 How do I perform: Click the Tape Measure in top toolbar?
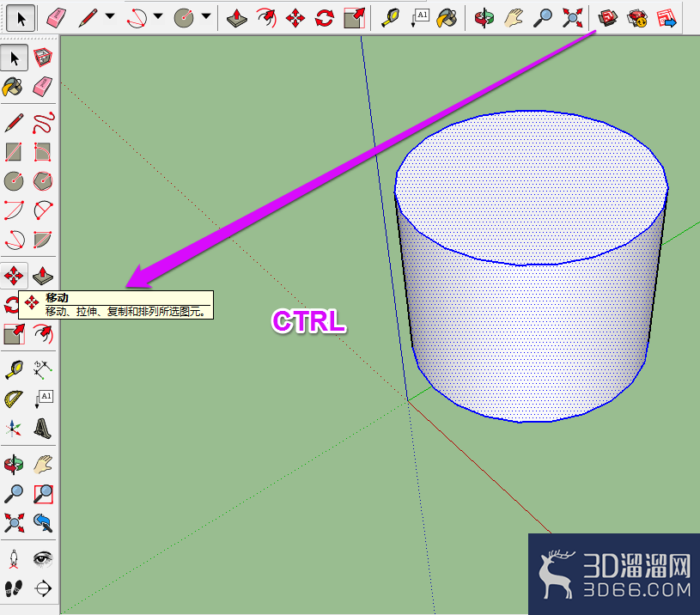pyautogui.click(x=391, y=18)
